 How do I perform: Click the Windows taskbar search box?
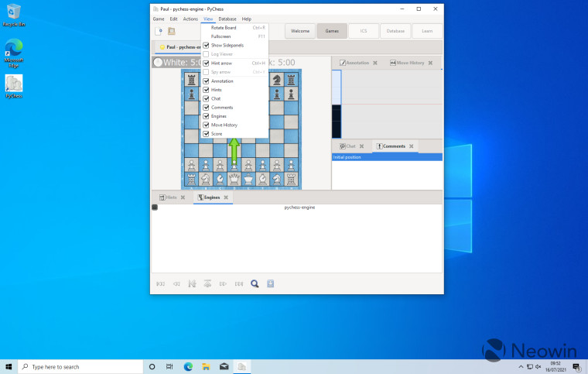coord(80,366)
